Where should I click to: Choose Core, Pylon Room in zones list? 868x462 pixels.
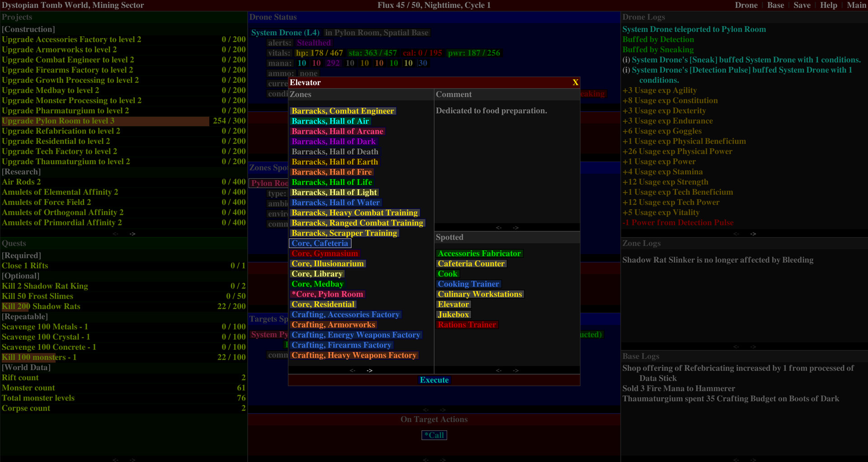point(327,294)
